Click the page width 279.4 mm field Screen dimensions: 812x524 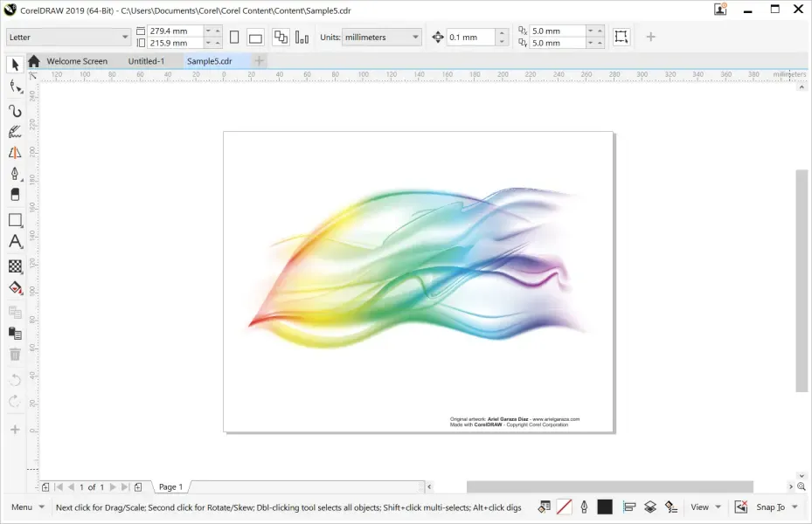coord(175,31)
